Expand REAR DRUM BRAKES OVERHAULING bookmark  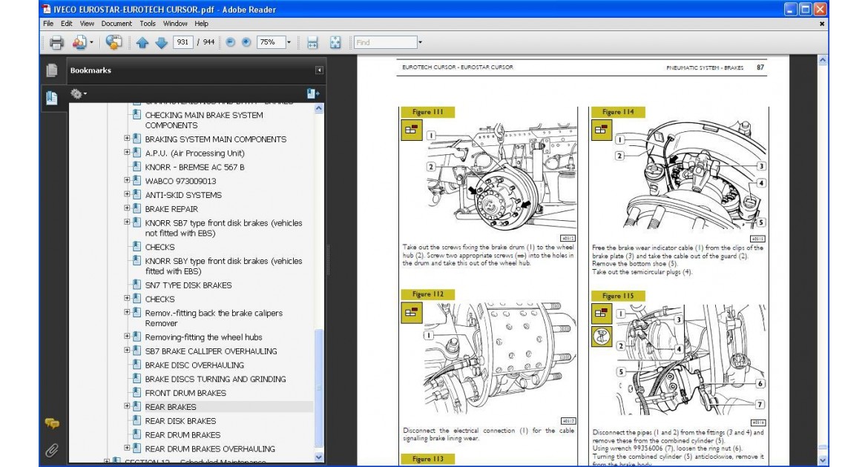click(x=127, y=448)
